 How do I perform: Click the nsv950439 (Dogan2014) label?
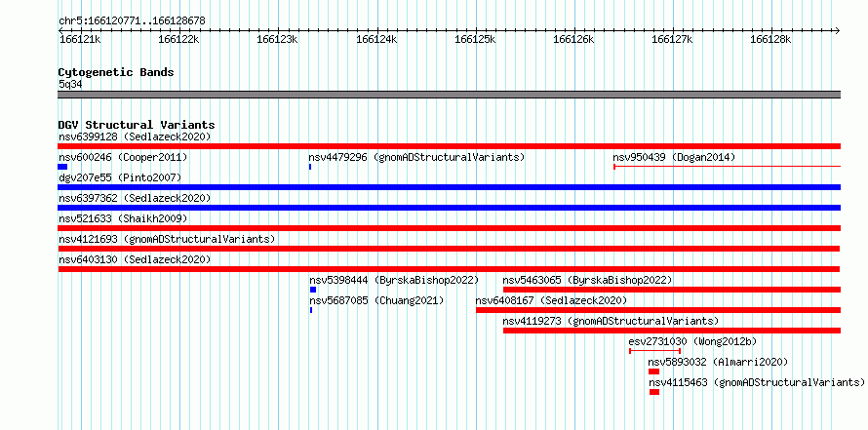coord(674,157)
